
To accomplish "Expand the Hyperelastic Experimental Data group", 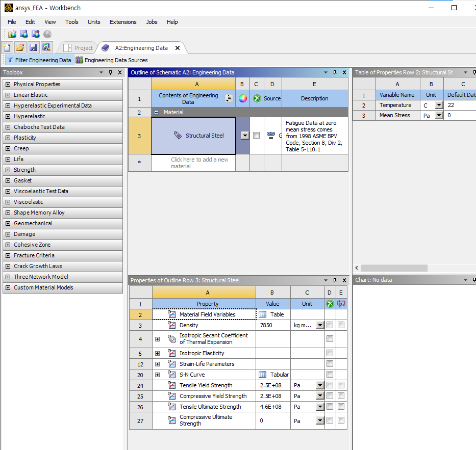I will tap(8, 106).
